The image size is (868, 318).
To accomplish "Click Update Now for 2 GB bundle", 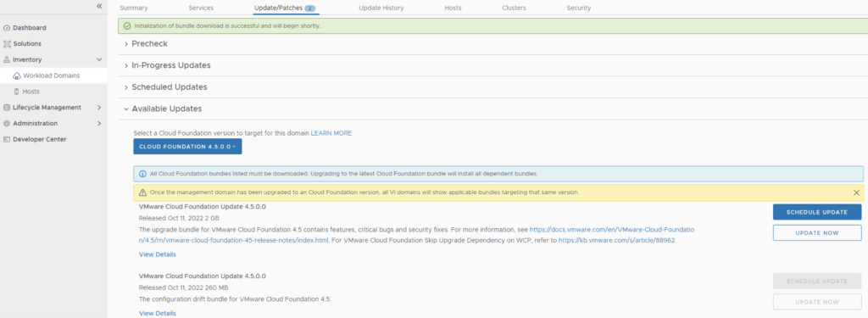I will (817, 232).
